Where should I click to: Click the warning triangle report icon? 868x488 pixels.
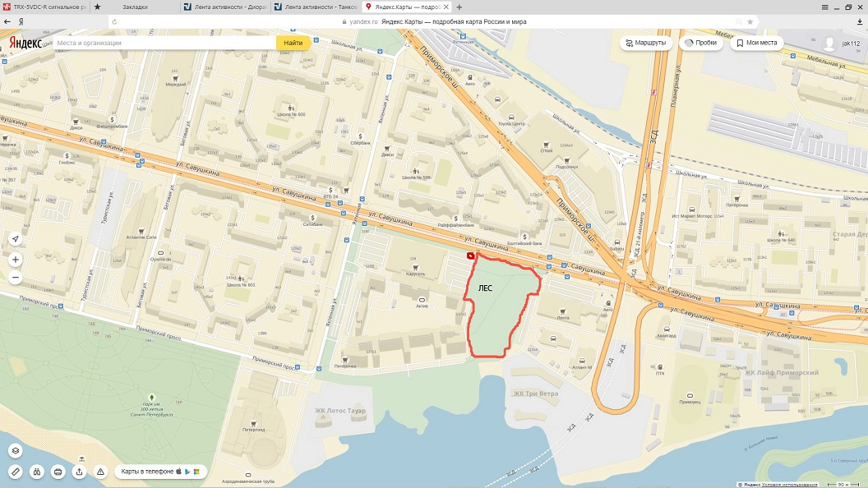point(100,472)
